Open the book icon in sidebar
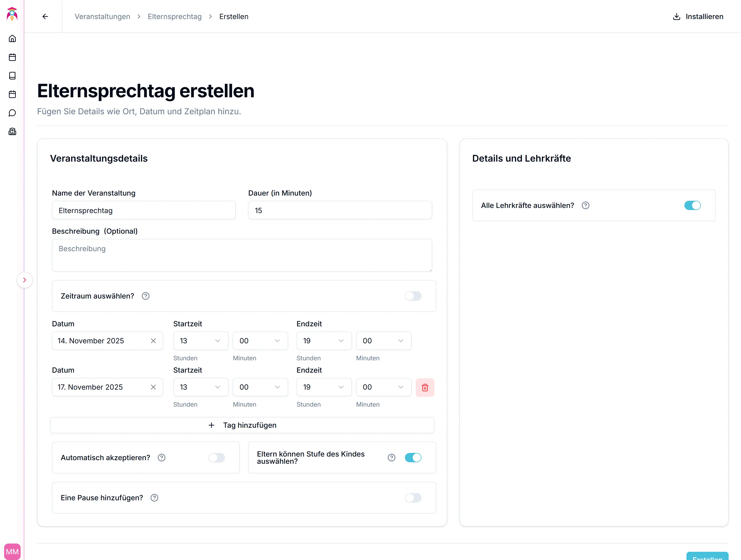741x560 pixels. coord(12,76)
